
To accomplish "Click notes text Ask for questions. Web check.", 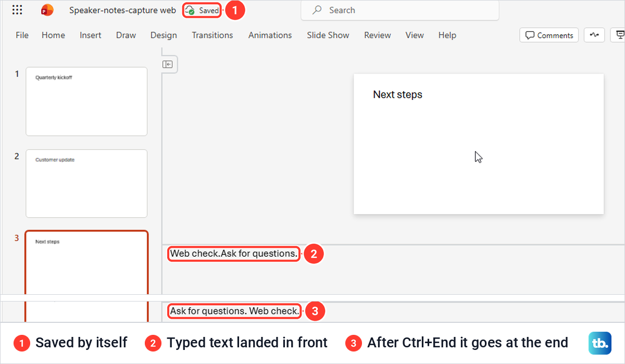I will pyautogui.click(x=234, y=311).
